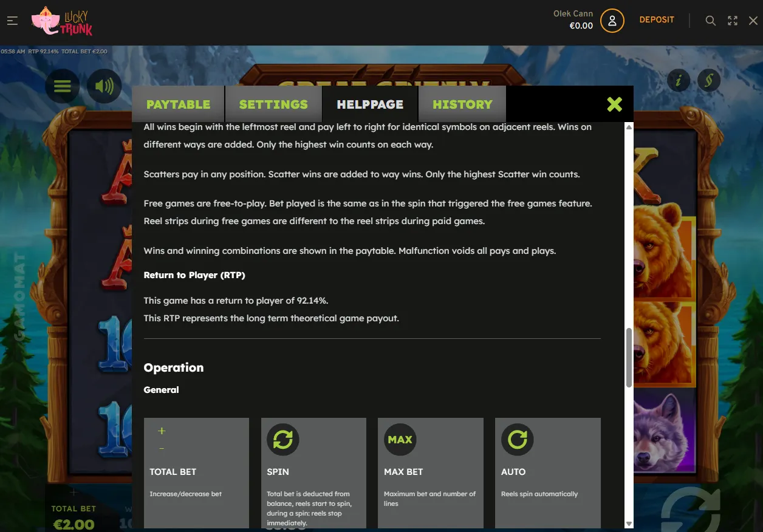Mute the game sound

104,86
